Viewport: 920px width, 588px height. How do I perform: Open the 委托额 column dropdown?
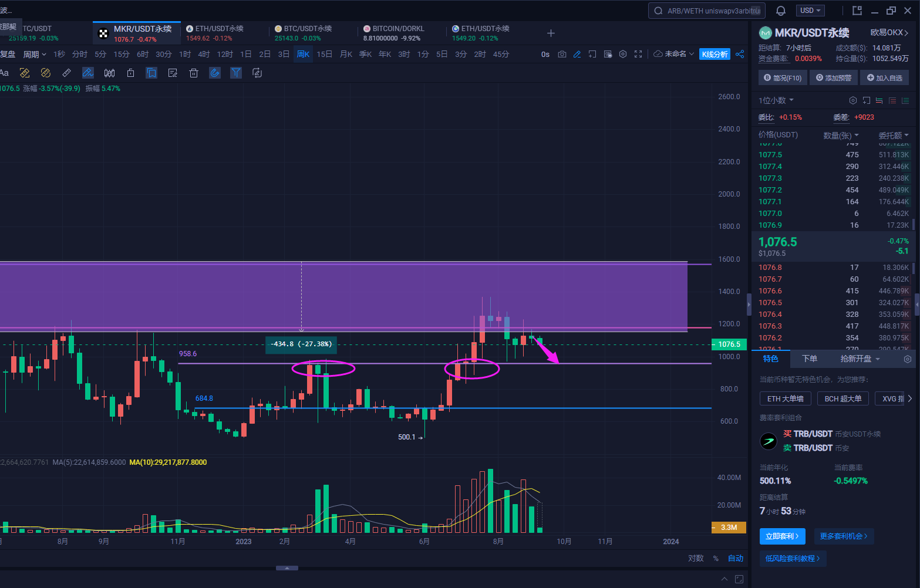894,135
